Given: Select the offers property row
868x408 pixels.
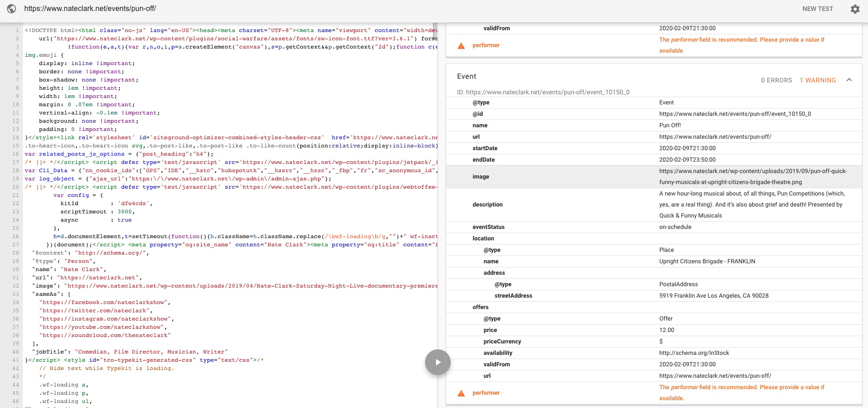Looking at the screenshot, I should point(654,307).
